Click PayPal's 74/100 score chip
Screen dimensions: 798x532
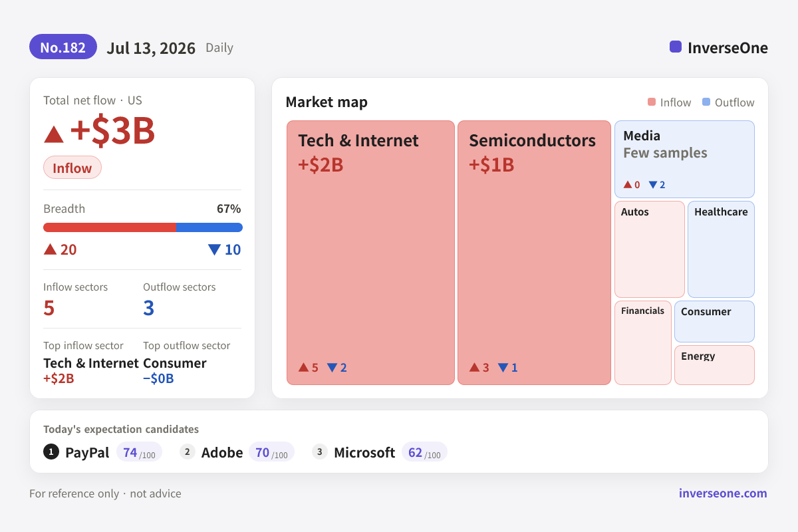[x=139, y=452]
